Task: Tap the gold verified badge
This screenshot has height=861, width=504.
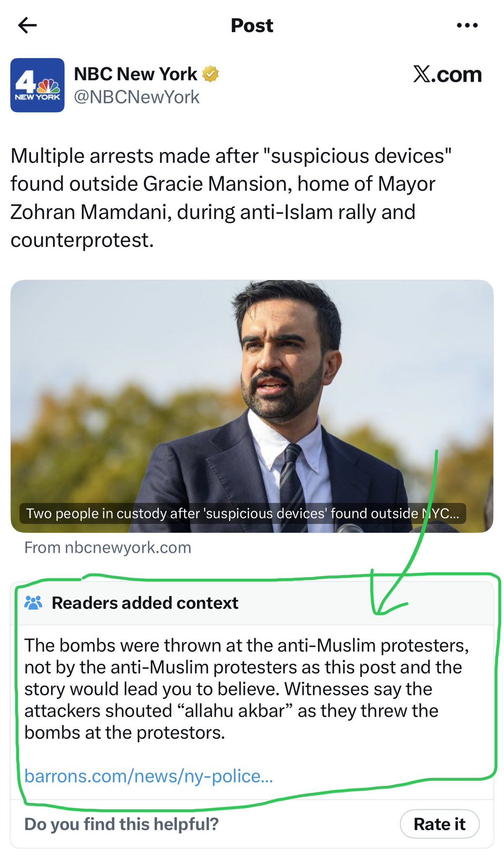Action: pyautogui.click(x=210, y=74)
